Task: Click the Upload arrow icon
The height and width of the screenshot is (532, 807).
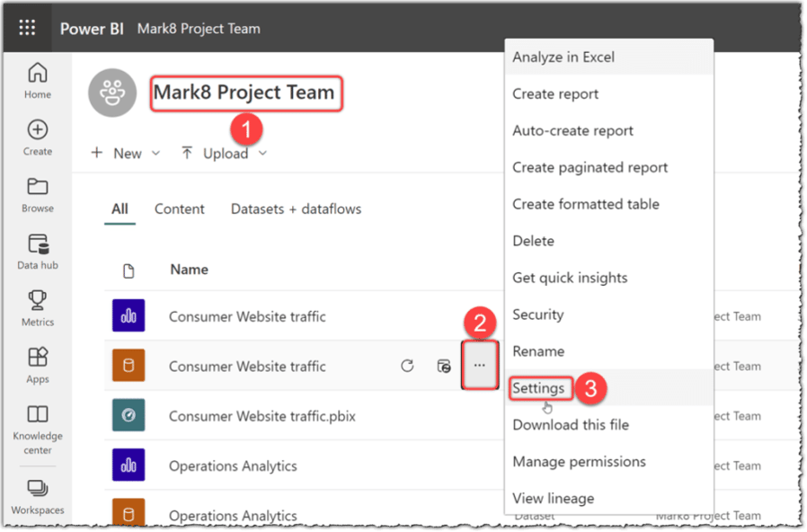Action: point(187,153)
